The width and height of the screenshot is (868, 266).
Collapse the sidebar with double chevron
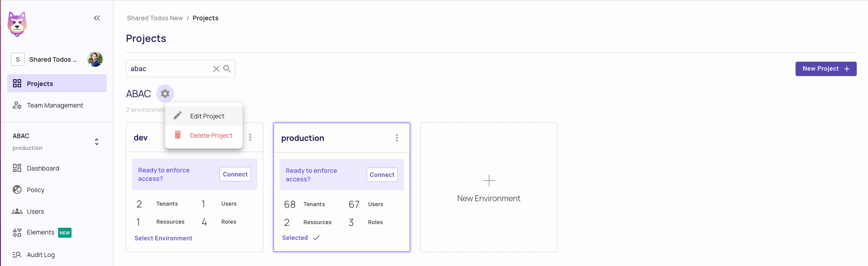pyautogui.click(x=97, y=18)
